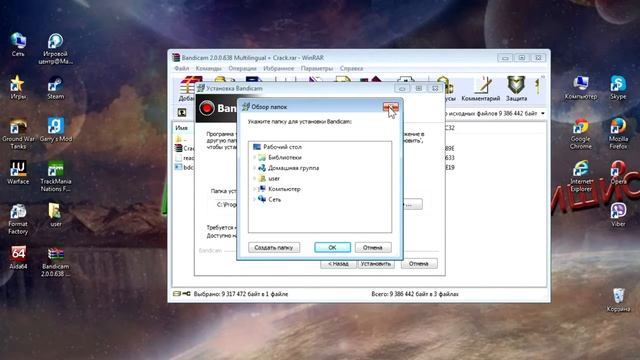
Task: Open Игровой центр@Ma... desktop shortcut
Action: (x=56, y=49)
